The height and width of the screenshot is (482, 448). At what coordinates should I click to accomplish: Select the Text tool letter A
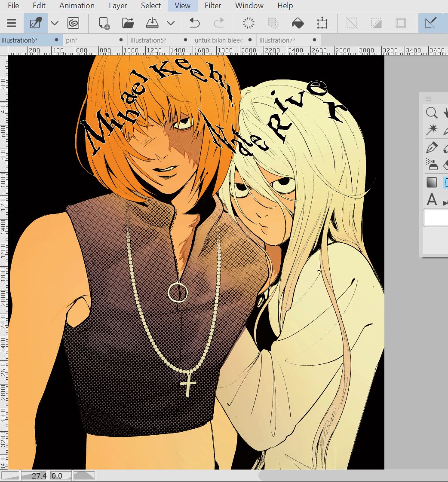(432, 199)
